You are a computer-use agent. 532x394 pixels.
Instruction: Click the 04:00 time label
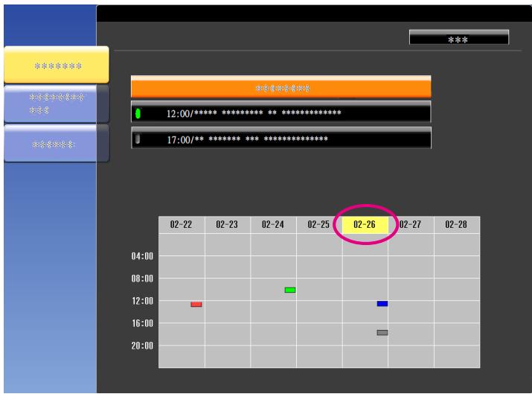point(142,255)
